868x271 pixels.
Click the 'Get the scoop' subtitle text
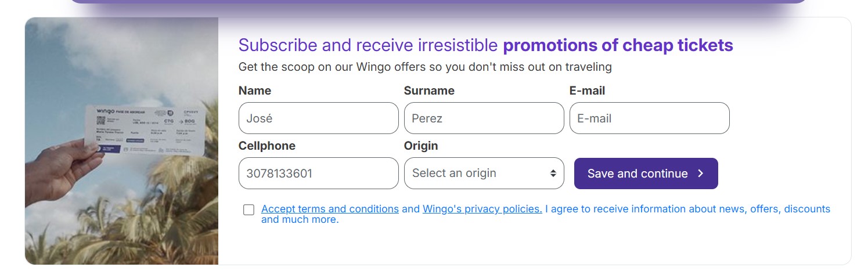(x=425, y=67)
